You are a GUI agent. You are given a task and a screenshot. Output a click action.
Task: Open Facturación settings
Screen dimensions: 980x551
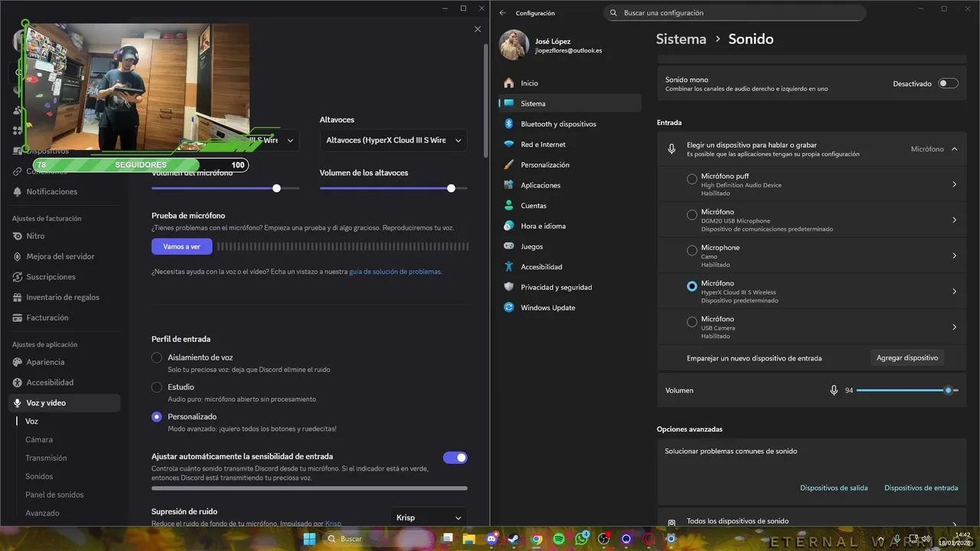(x=47, y=317)
